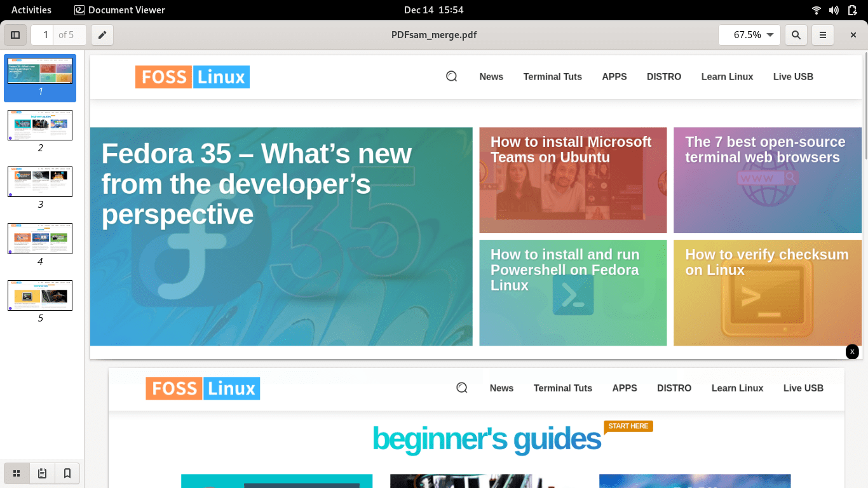This screenshot has width=868, height=488.
Task: Open the hamburger file options menu
Action: pos(823,35)
